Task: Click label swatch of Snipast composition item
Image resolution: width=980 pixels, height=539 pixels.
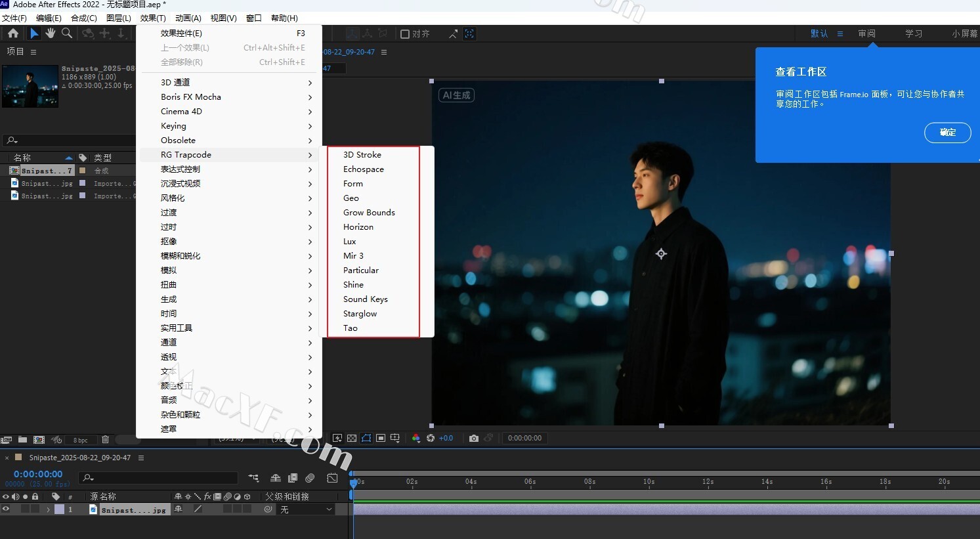Action: coord(82,171)
